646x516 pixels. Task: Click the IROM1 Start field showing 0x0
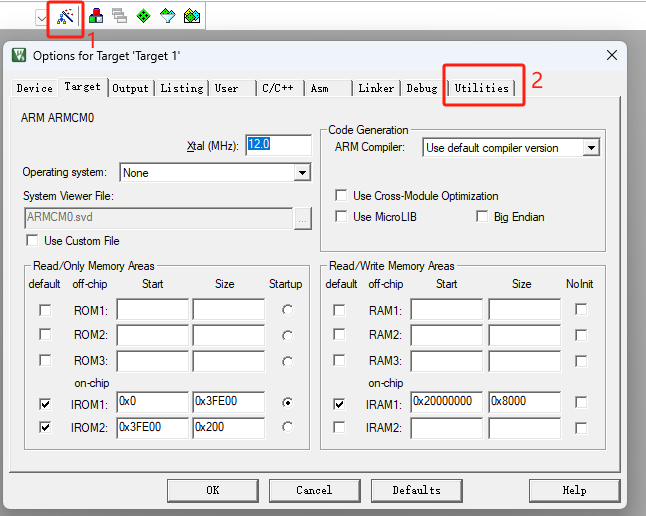pyautogui.click(x=152, y=402)
